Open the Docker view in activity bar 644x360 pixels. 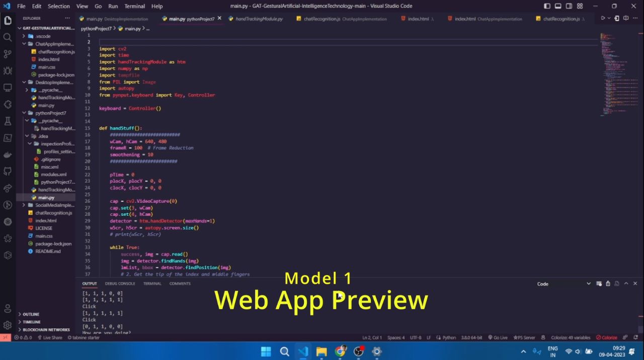pyautogui.click(x=8, y=154)
